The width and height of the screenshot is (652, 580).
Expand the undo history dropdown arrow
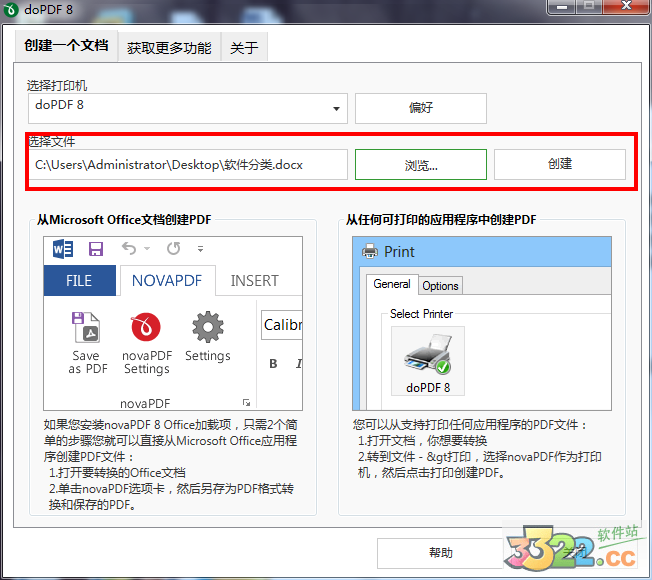pos(147,249)
